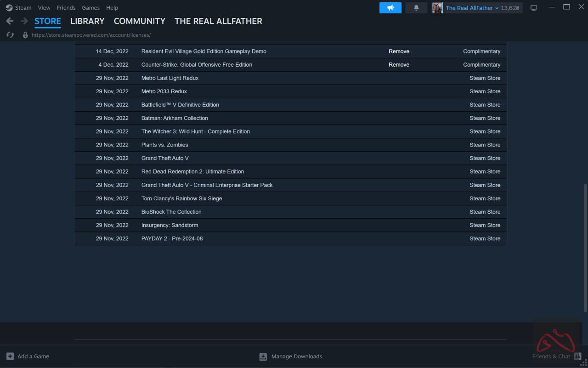Screen dimensions: 588x368
Task: Open the Friends menu
Action: click(66, 8)
